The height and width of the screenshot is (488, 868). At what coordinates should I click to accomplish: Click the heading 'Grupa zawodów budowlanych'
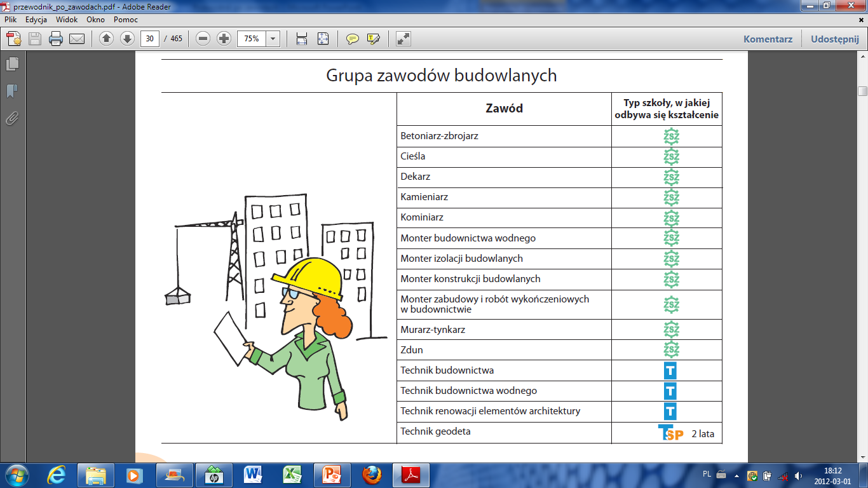coord(442,76)
